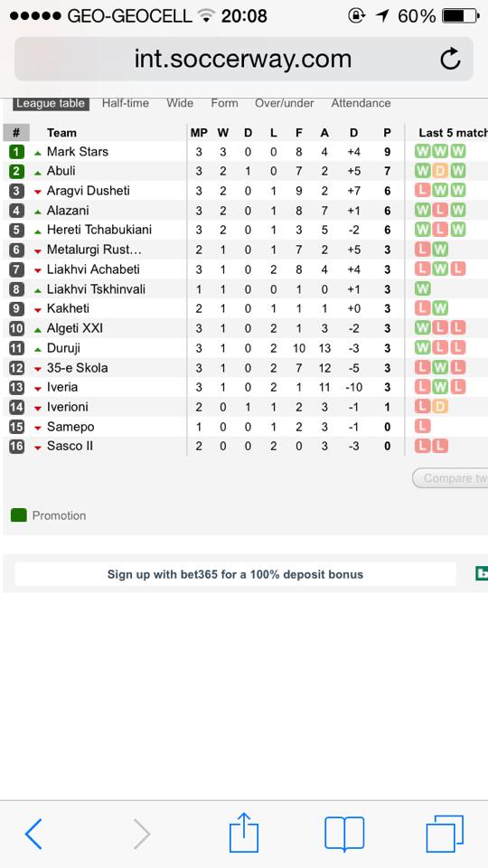Screen dimensions: 488x868
Task: Open the Mark Stars team link
Action: tap(78, 152)
